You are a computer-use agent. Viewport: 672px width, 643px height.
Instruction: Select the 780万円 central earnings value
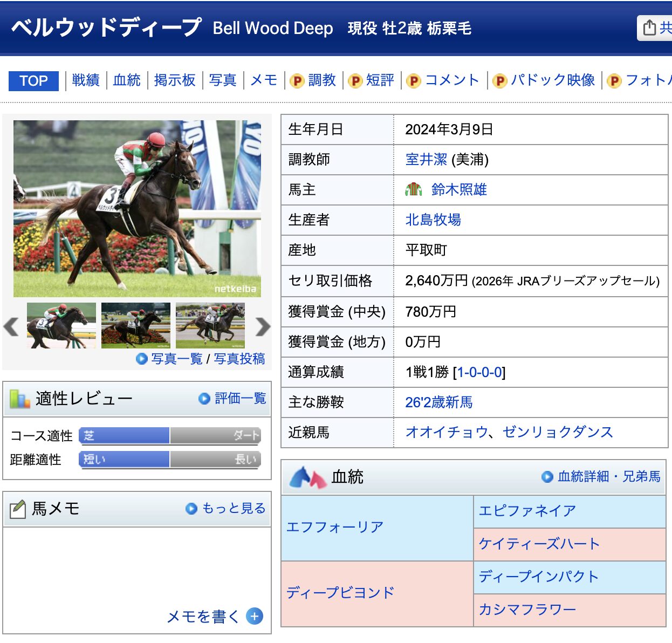[431, 311]
